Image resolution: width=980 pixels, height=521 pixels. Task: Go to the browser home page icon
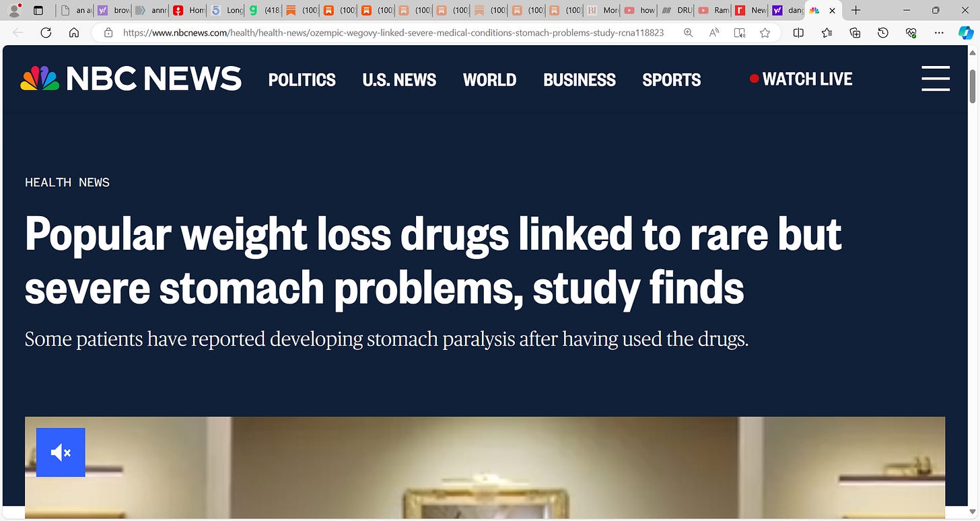pos(74,32)
